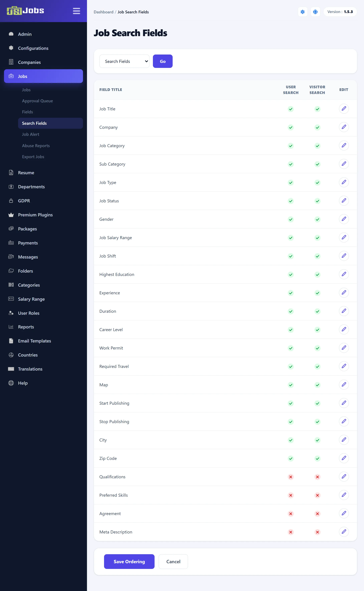Edit the Highest Education field

(x=344, y=274)
